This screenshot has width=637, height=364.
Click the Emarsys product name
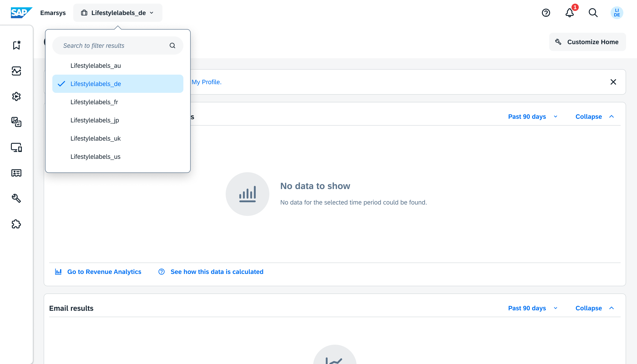[x=53, y=13]
